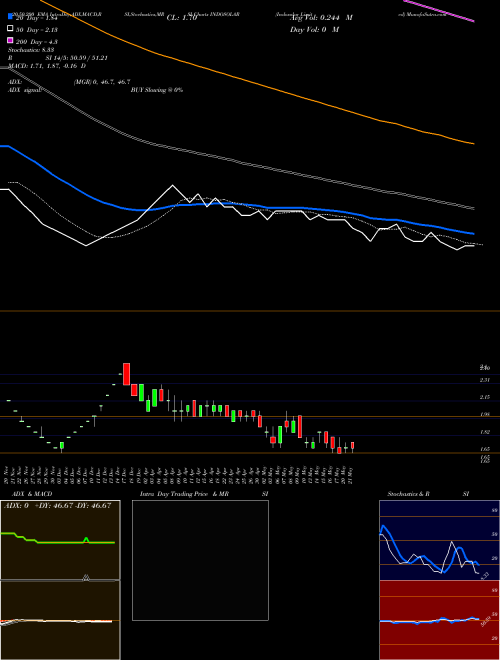Click the 'Day Vol: 0 M' value
This screenshot has width=500, height=660.
click(x=314, y=29)
